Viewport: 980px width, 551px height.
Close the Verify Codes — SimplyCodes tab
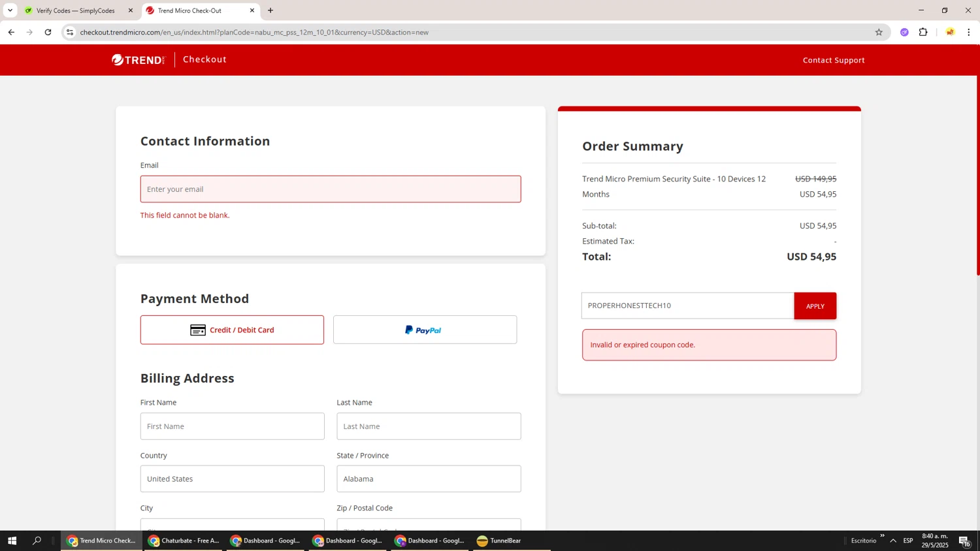(130, 10)
